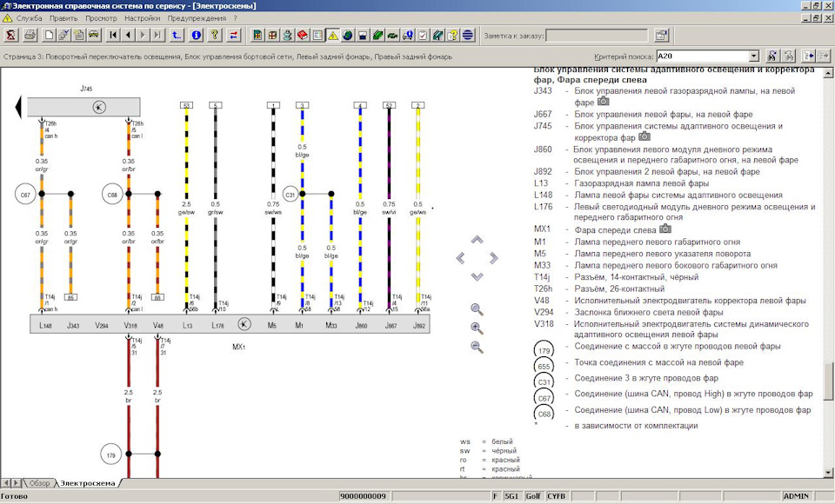Jump to first page with skip-back arrow
The image size is (835, 504).
113,36
